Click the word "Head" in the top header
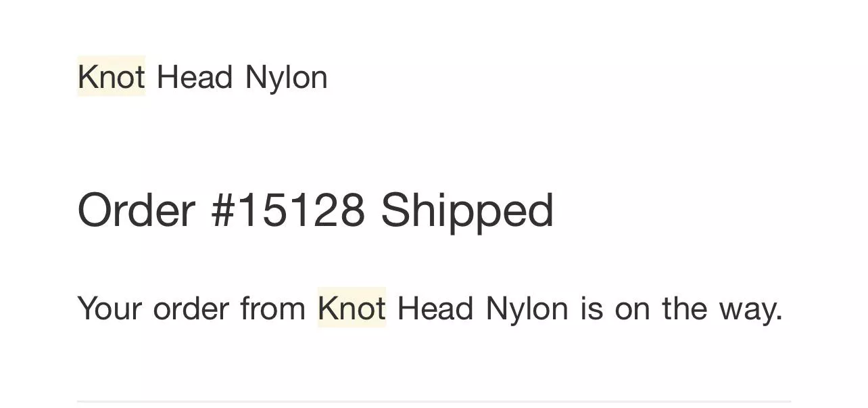Screen dimensions: 868x408 pos(195,77)
